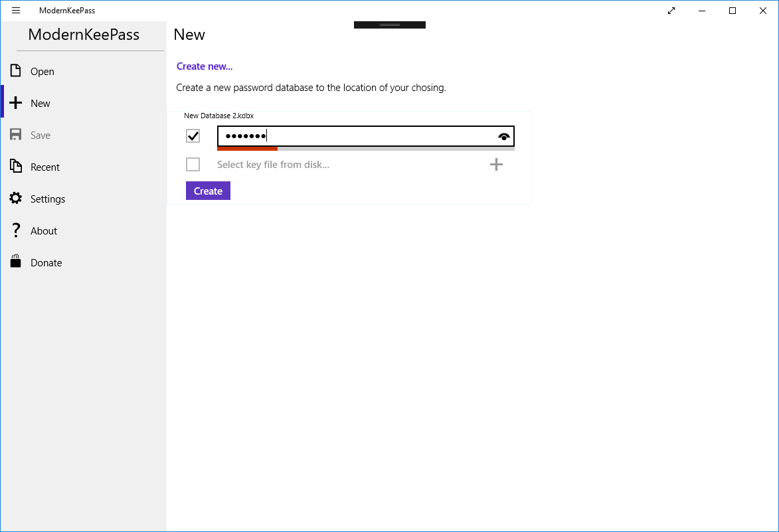Click the About question mark icon

[x=16, y=230]
